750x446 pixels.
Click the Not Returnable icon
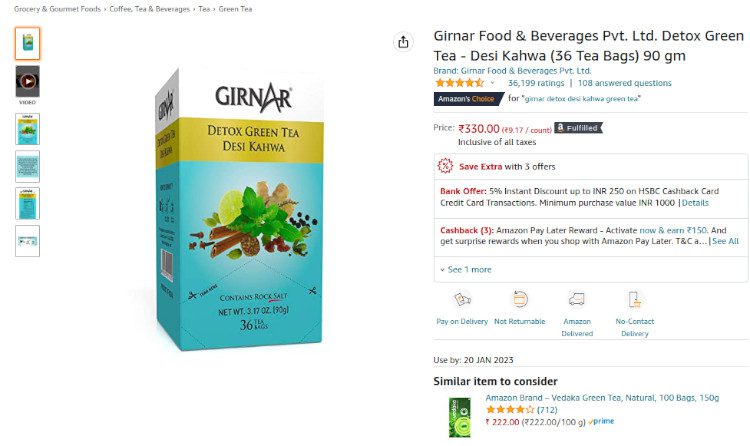tap(520, 300)
